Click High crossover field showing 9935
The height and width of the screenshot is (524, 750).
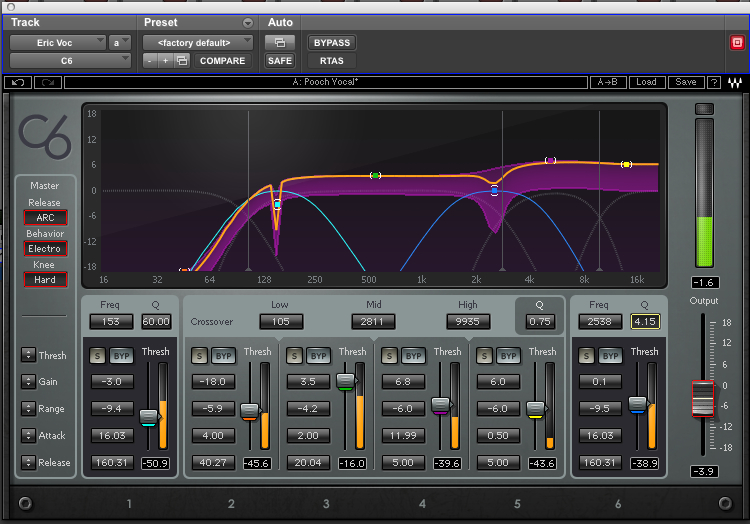(468, 322)
